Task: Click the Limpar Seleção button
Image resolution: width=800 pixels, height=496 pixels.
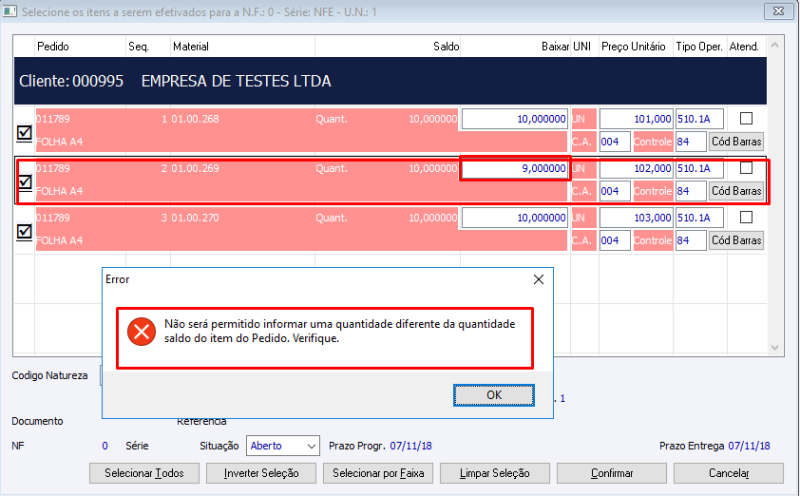Action: tap(495, 473)
